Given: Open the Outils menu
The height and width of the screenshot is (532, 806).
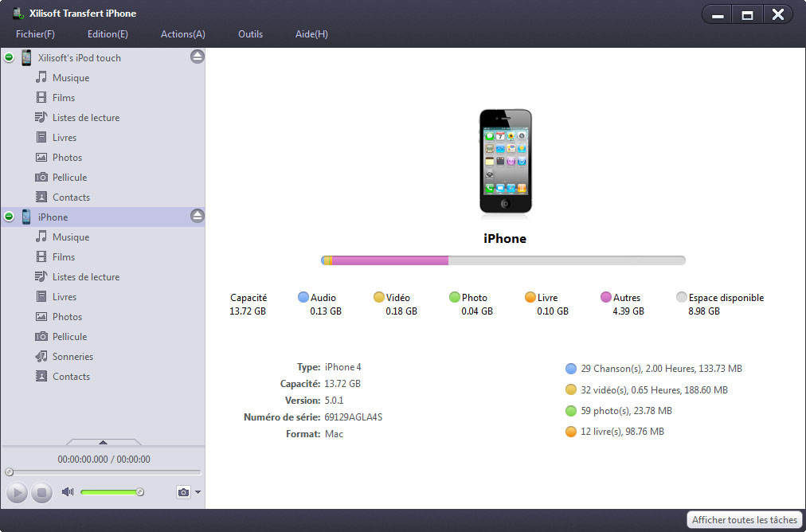Looking at the screenshot, I should 250,34.
